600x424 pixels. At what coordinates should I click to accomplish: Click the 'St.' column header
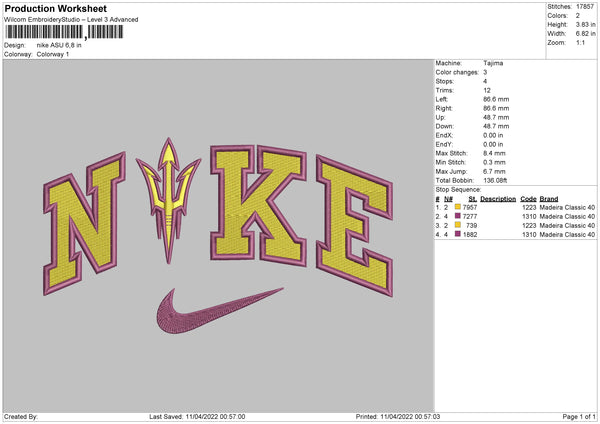[473, 199]
